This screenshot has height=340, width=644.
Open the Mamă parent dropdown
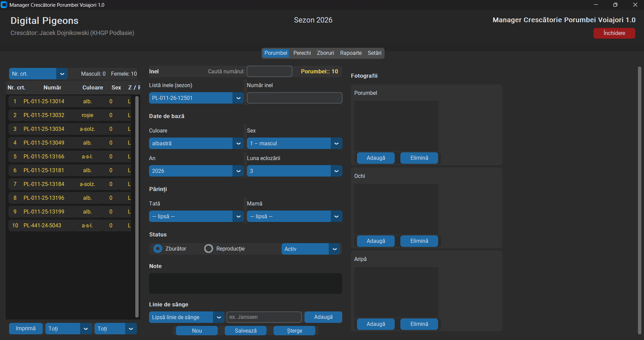pyautogui.click(x=294, y=216)
